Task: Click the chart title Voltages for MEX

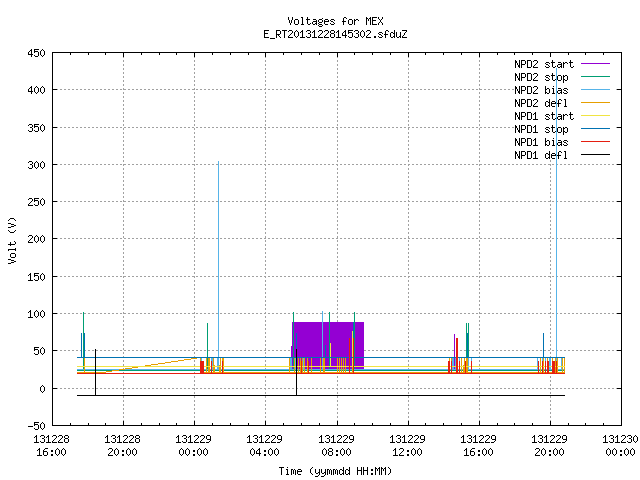Action: coord(335,21)
